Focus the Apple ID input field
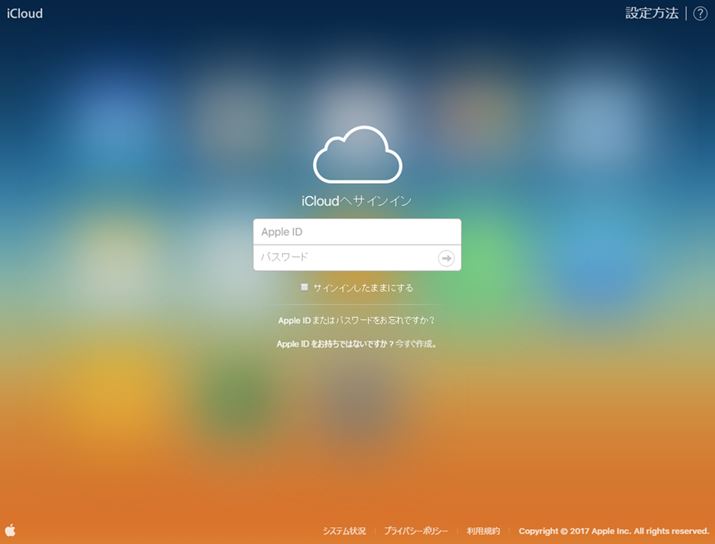715x544 pixels. tap(357, 232)
